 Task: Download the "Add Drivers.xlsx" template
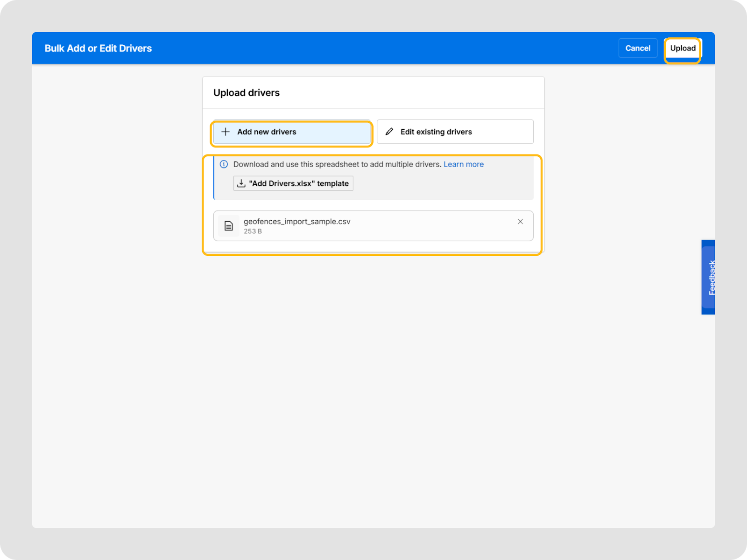[x=293, y=183]
